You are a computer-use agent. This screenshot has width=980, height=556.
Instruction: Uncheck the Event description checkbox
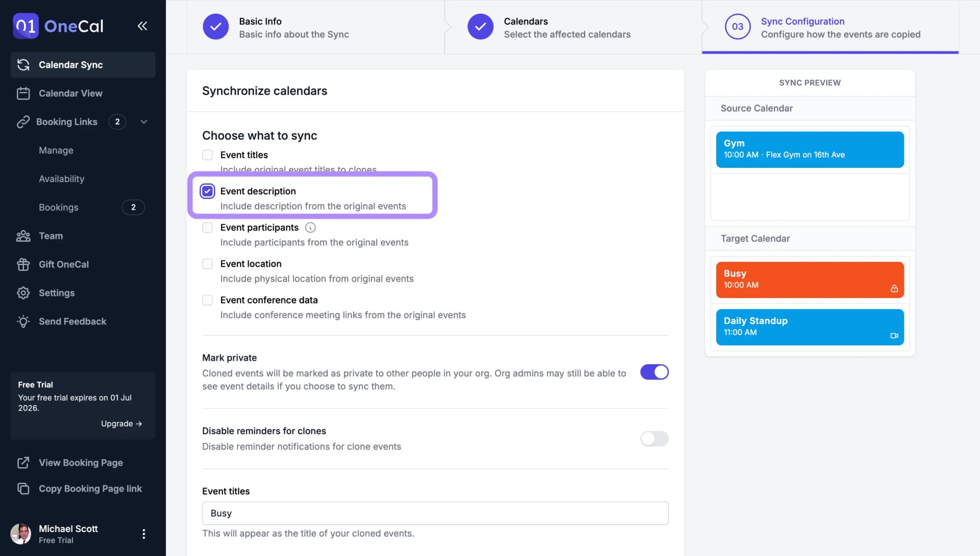coord(207,191)
